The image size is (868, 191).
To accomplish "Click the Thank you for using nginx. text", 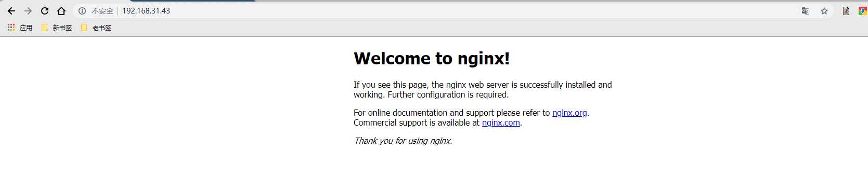I will click(403, 141).
